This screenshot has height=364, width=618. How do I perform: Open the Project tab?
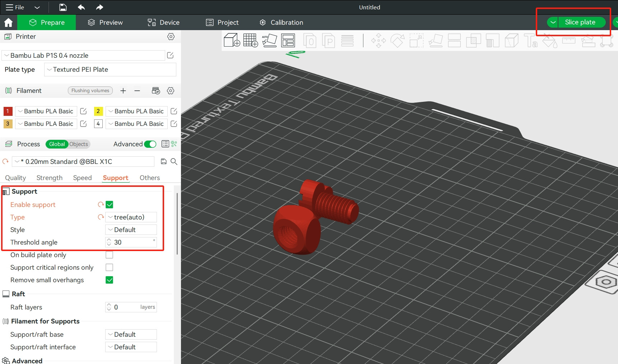(x=222, y=23)
